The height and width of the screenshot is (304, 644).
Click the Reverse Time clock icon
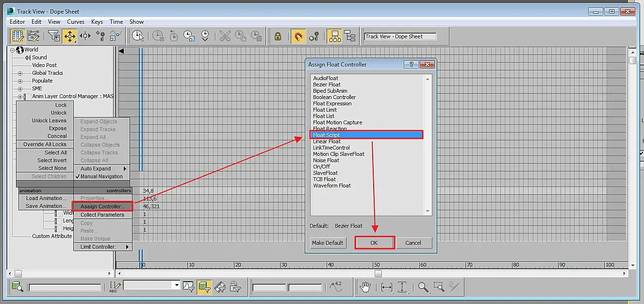point(174,36)
